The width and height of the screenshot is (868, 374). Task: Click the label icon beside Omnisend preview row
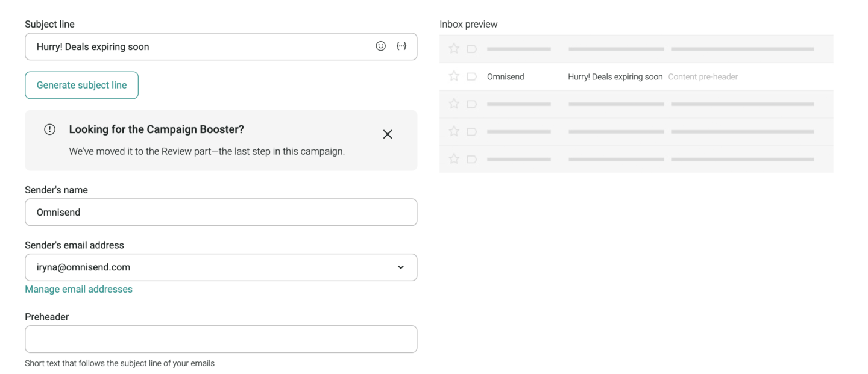tap(471, 76)
